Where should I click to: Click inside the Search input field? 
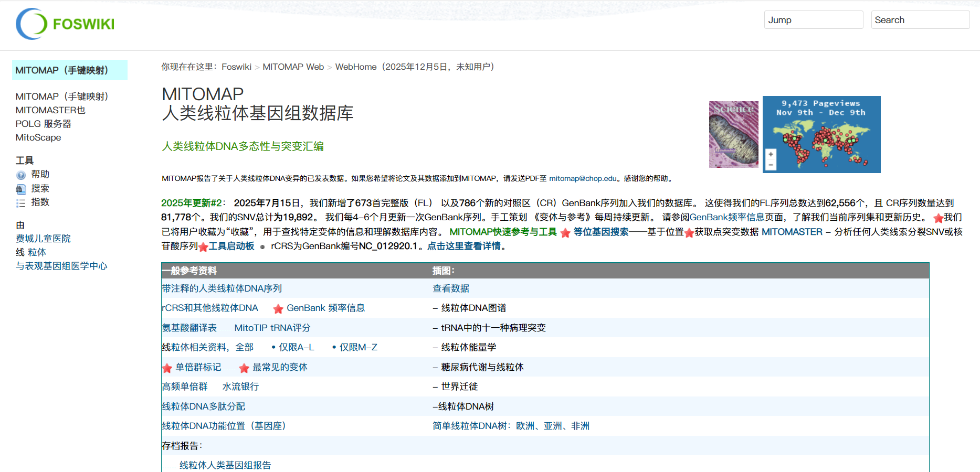[x=920, y=20]
